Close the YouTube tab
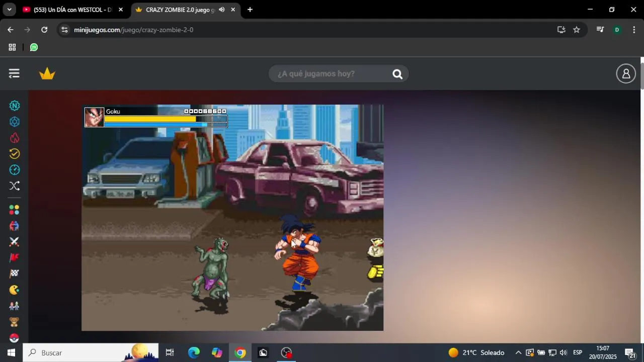 pos(121,10)
